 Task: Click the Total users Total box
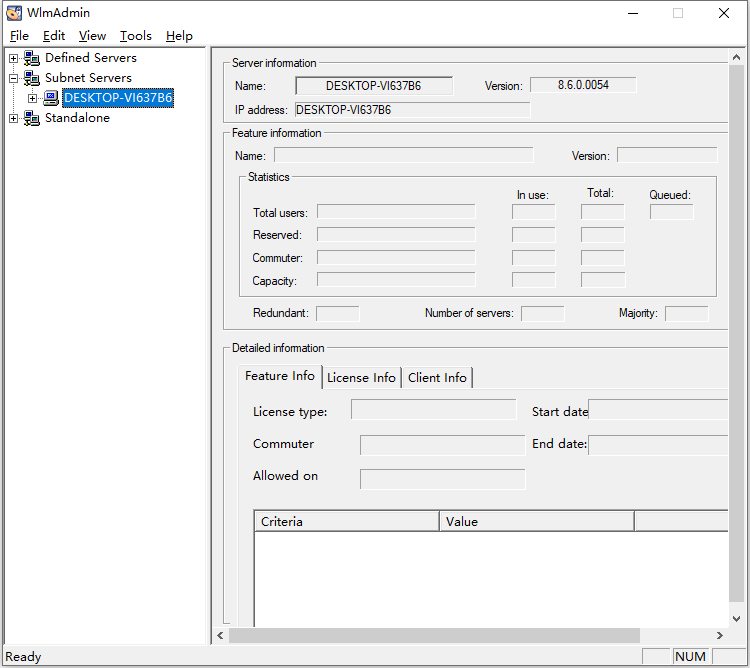pyautogui.click(x=603, y=212)
